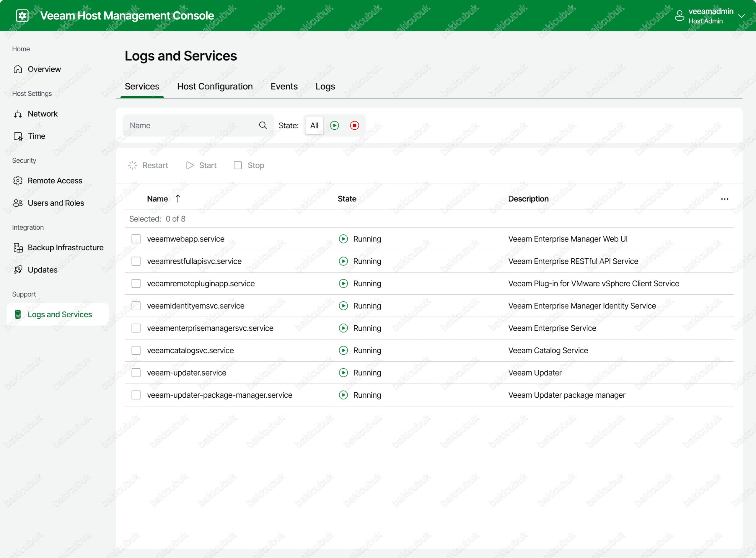Click the Backup Infrastructure building icon
The height and width of the screenshot is (558, 756).
click(18, 248)
